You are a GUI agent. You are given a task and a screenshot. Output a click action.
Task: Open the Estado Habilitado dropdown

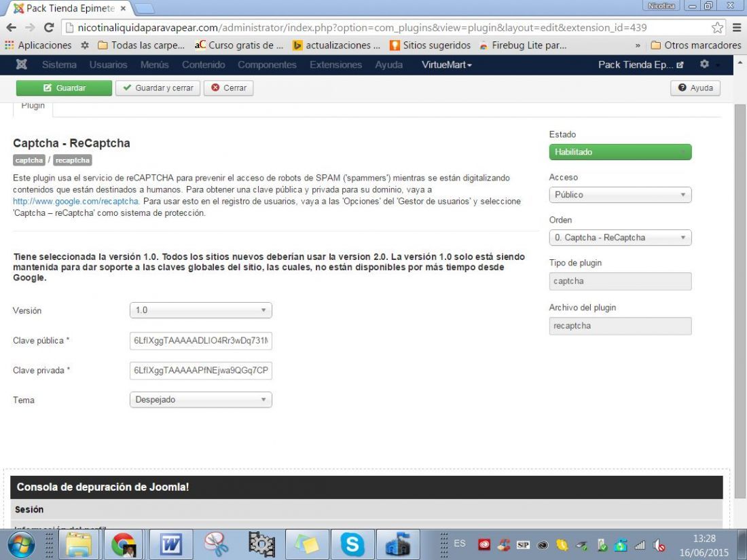620,152
